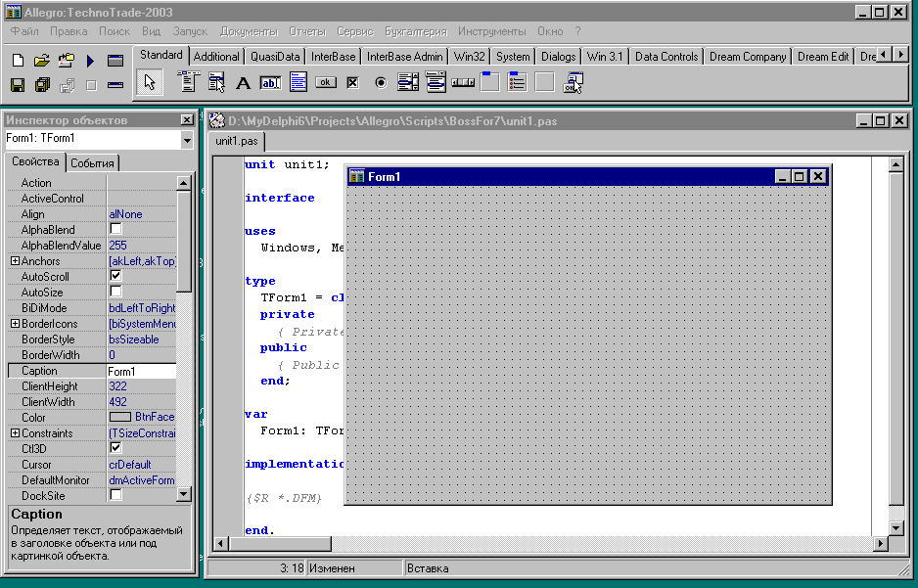Select the unit1.pas editor tab
This screenshot has height=588, width=918.
point(237,141)
